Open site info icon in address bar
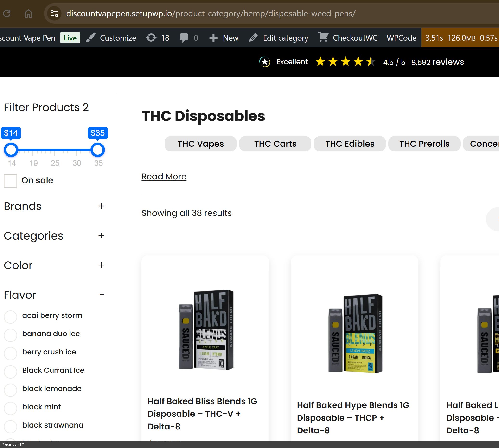 pyautogui.click(x=54, y=13)
